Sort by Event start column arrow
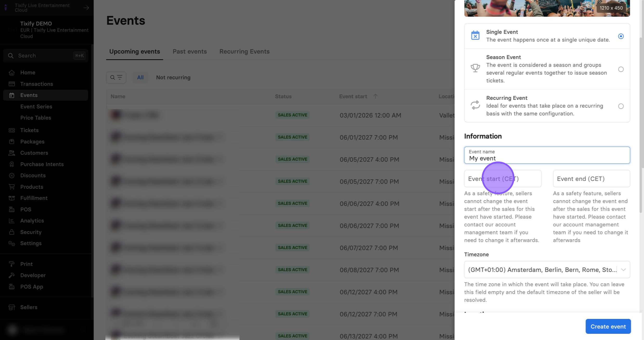This screenshot has width=644, height=340. 375,96
